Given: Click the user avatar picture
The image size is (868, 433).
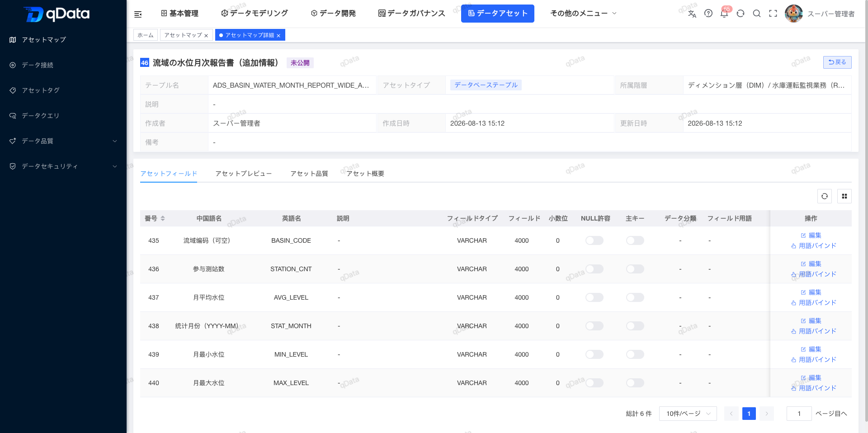Looking at the screenshot, I should click(794, 14).
